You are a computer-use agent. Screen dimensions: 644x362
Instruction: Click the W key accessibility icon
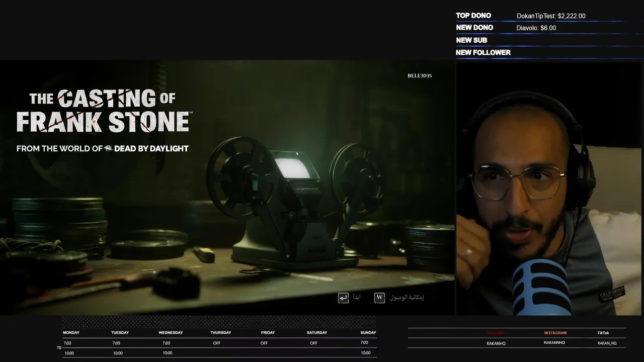click(x=380, y=298)
